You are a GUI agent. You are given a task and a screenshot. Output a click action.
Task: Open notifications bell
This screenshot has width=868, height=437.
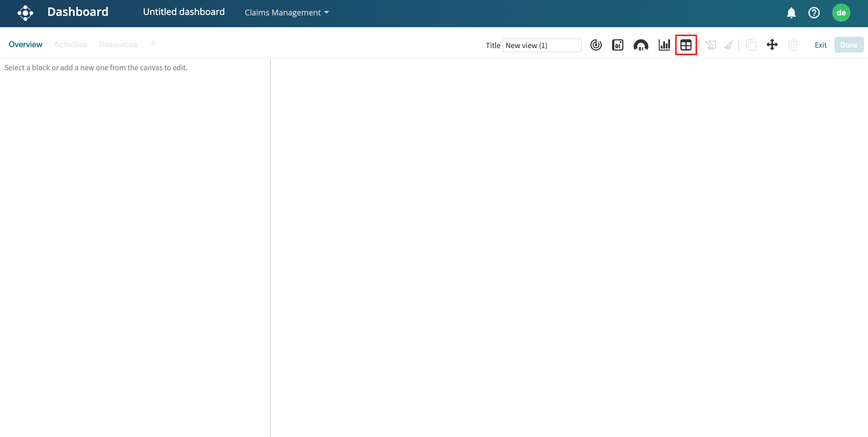(x=791, y=13)
